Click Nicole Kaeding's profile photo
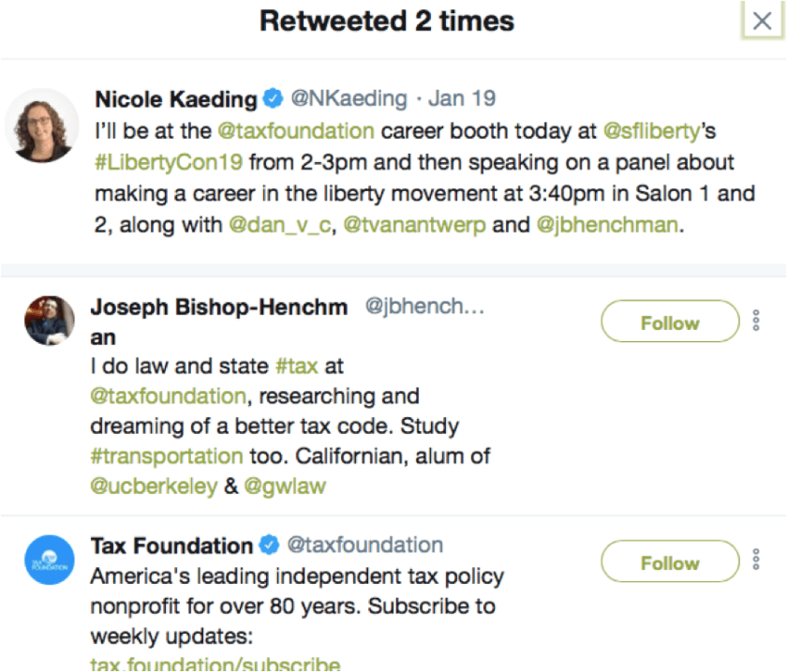The image size is (787, 672). (42, 125)
